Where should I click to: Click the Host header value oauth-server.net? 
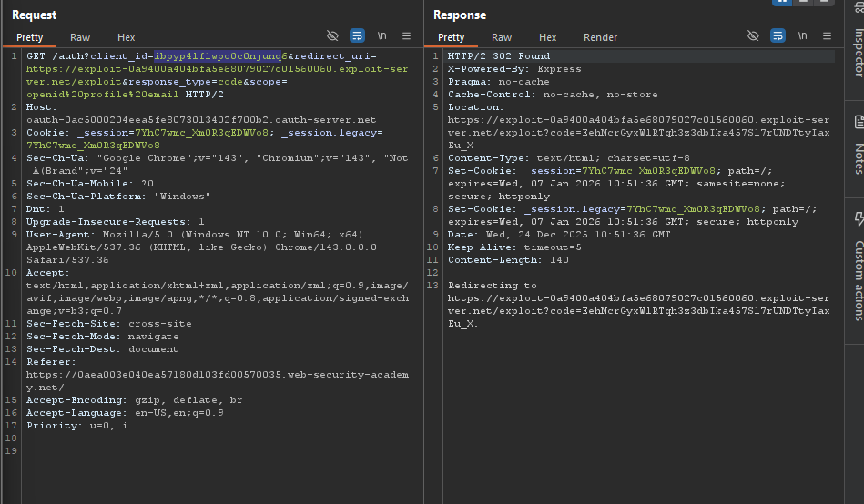pyautogui.click(x=201, y=120)
